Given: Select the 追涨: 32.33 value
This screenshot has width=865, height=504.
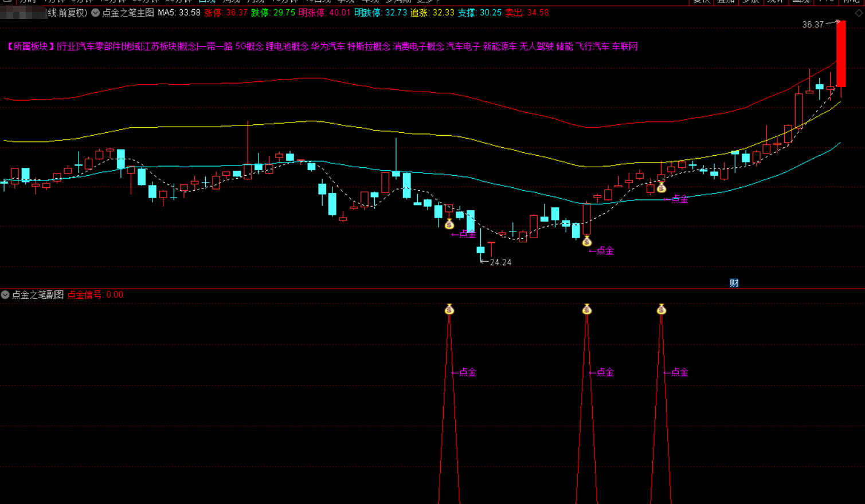Looking at the screenshot, I should click(432, 13).
